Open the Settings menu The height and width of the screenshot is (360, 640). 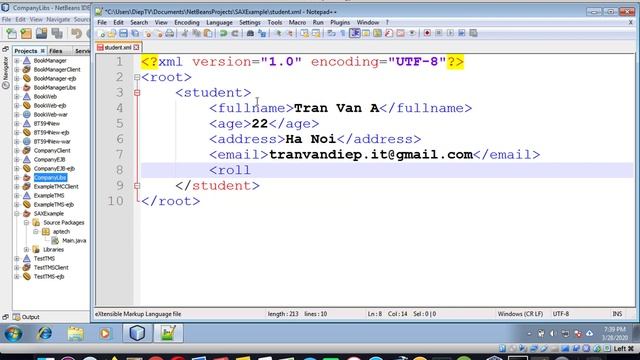point(250,22)
